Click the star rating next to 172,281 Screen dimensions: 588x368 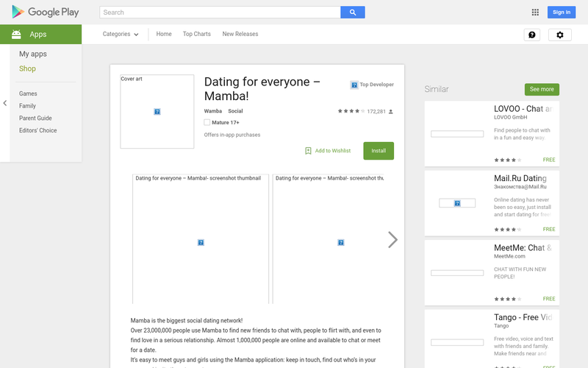(x=351, y=111)
